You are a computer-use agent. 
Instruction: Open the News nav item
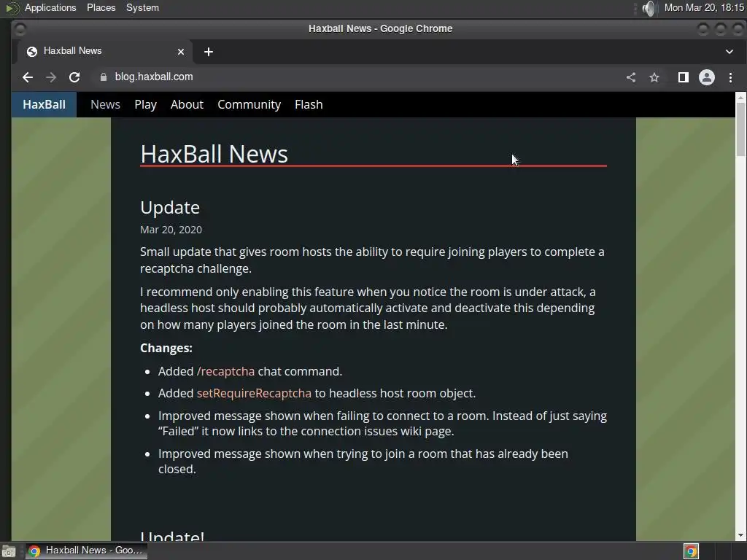105,104
